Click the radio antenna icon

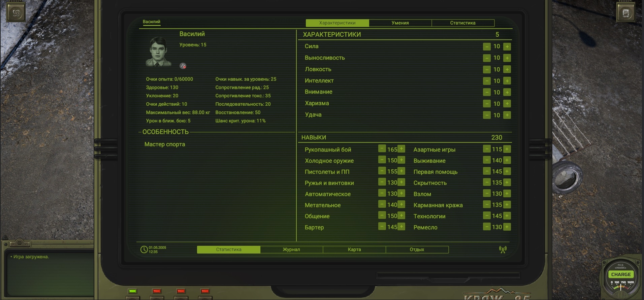(x=503, y=249)
